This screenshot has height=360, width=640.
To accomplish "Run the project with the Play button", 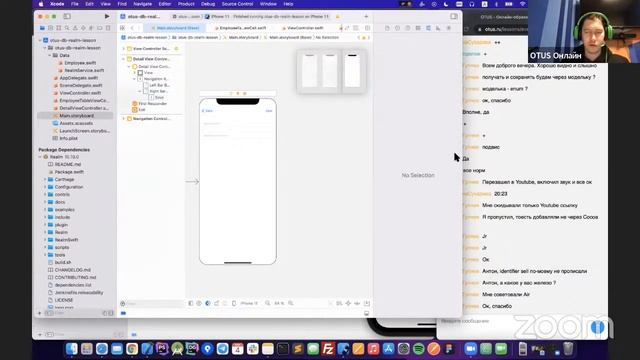I will [107, 16].
